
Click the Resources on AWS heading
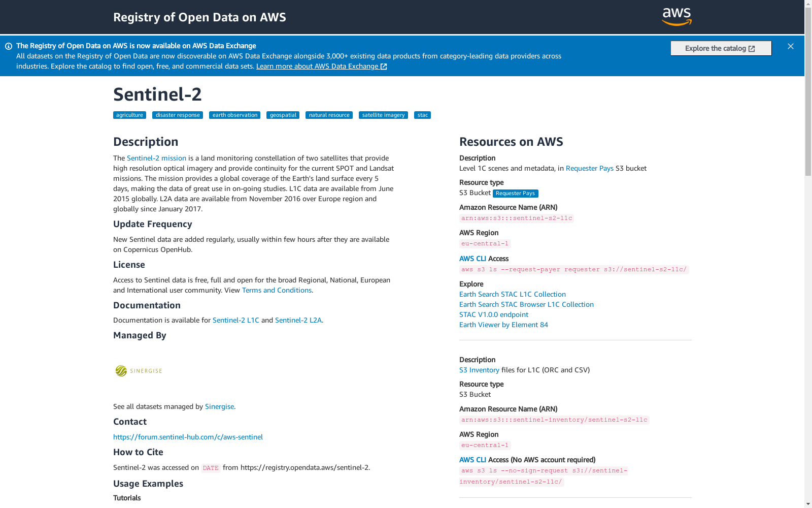click(511, 142)
